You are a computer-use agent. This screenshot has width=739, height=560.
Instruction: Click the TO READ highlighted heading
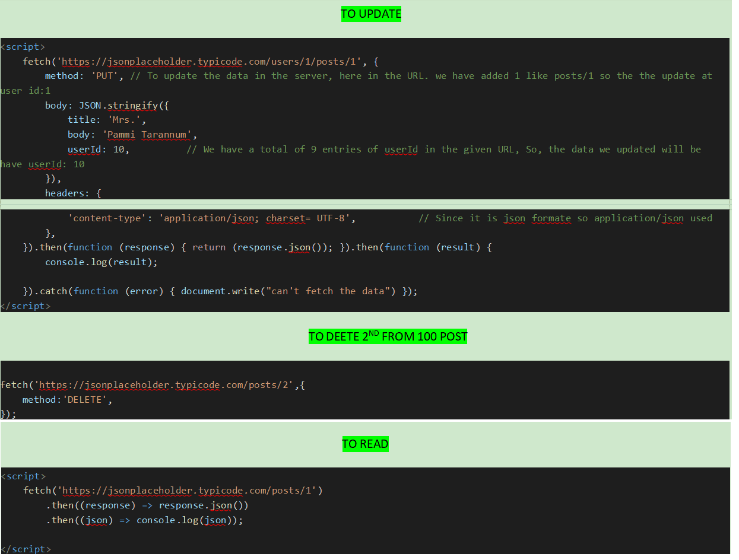pyautogui.click(x=365, y=444)
